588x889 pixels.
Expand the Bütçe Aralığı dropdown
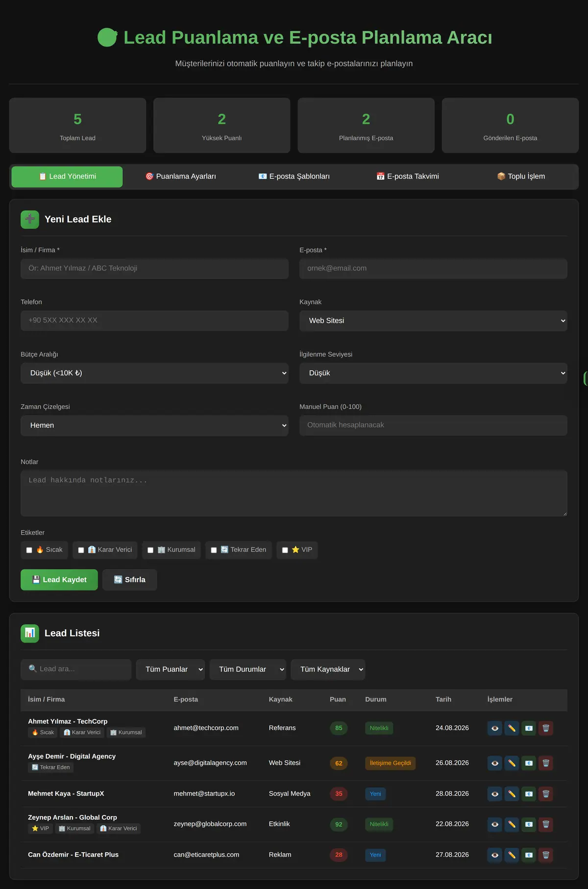[x=154, y=373]
